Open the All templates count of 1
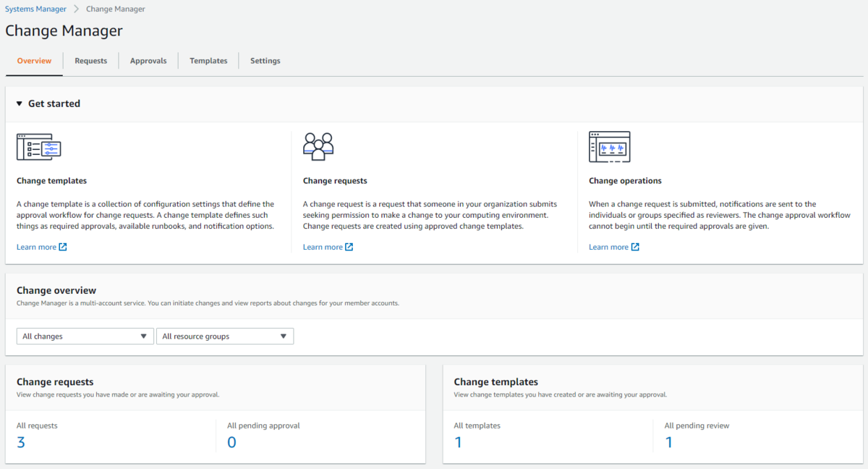This screenshot has width=868, height=469. (x=458, y=441)
